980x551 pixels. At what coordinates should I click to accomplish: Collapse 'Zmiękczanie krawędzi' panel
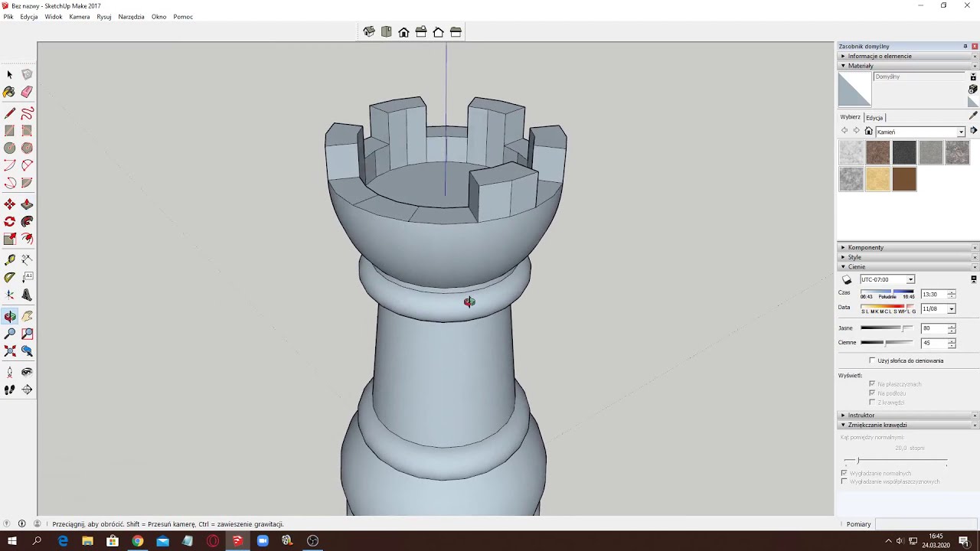tap(908, 425)
